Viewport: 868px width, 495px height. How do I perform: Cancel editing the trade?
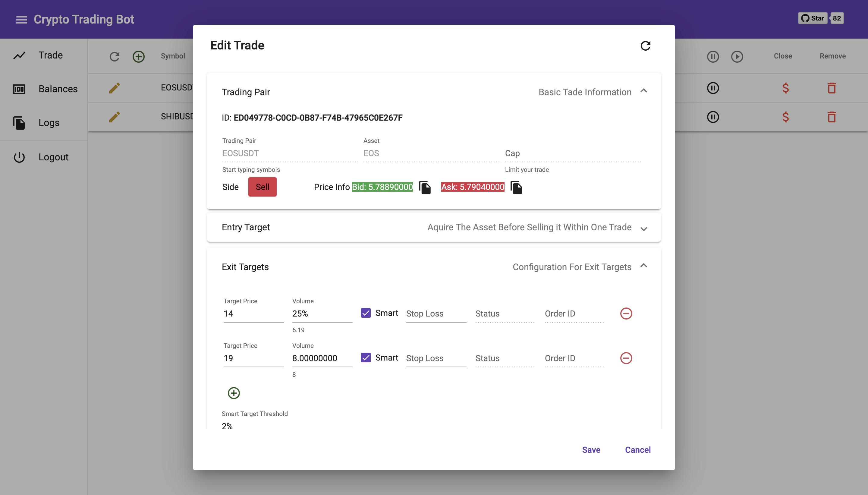(x=637, y=449)
